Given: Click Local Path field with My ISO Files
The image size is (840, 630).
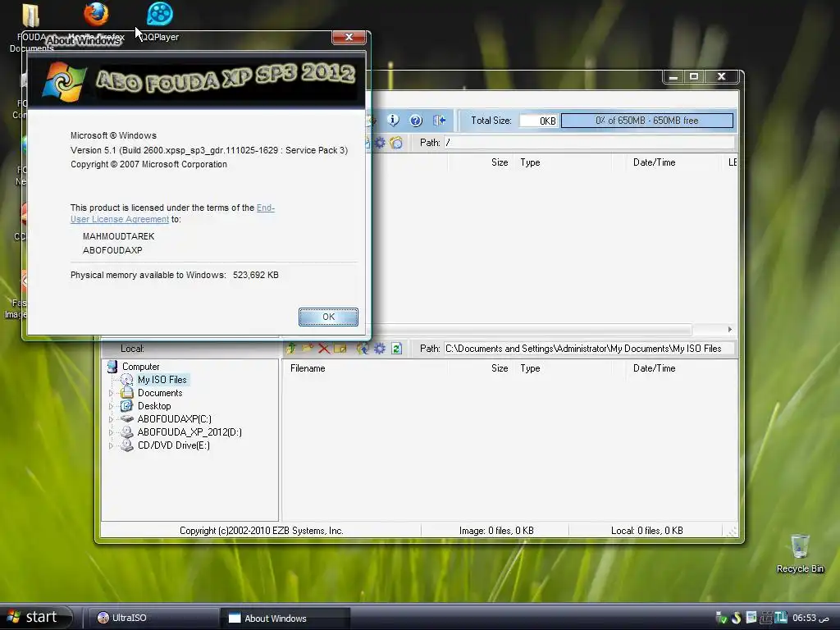Looking at the screenshot, I should coord(589,349).
